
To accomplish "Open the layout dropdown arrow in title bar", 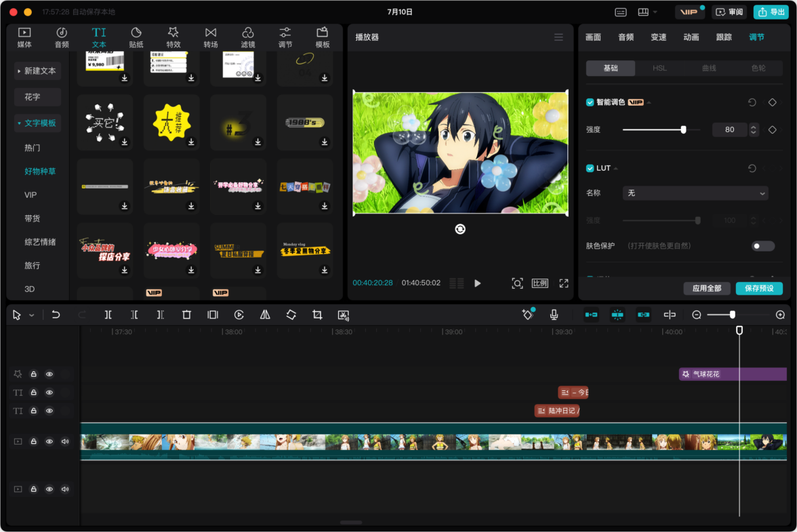I will (655, 12).
